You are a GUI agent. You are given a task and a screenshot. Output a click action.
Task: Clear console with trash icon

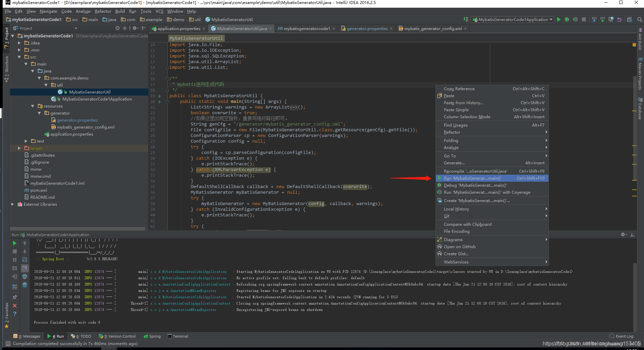(x=25, y=285)
